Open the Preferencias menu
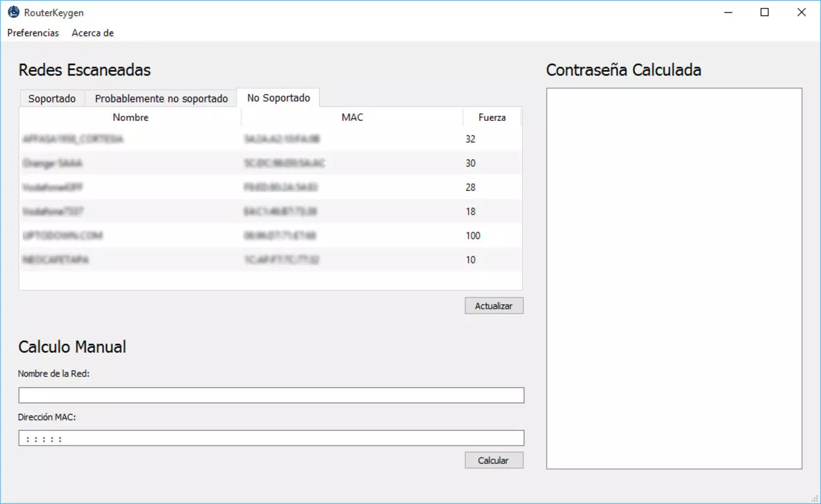The height and width of the screenshot is (504, 821). pos(33,33)
